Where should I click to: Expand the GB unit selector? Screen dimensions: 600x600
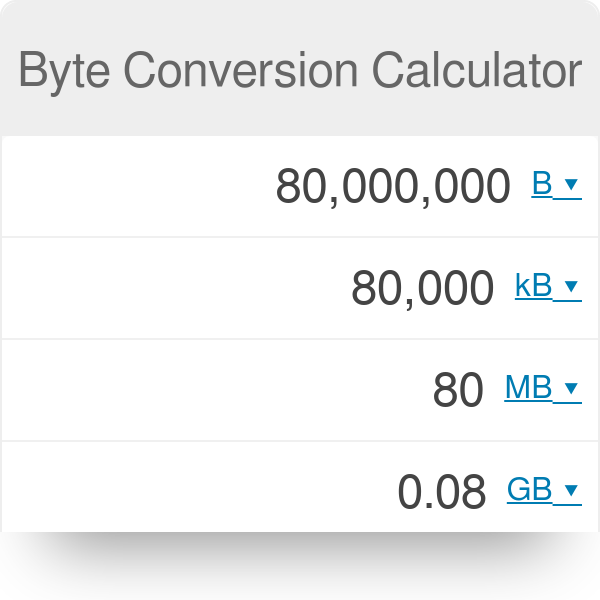[x=544, y=490]
